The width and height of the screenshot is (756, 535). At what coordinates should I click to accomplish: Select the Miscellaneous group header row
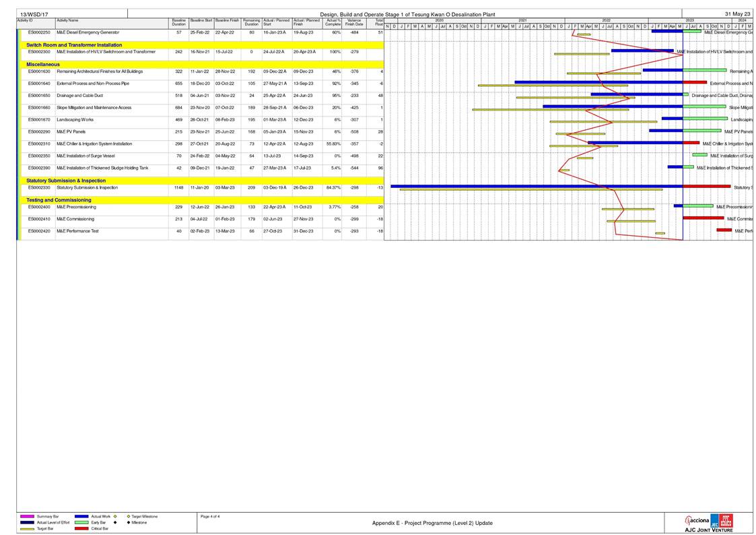coord(43,65)
